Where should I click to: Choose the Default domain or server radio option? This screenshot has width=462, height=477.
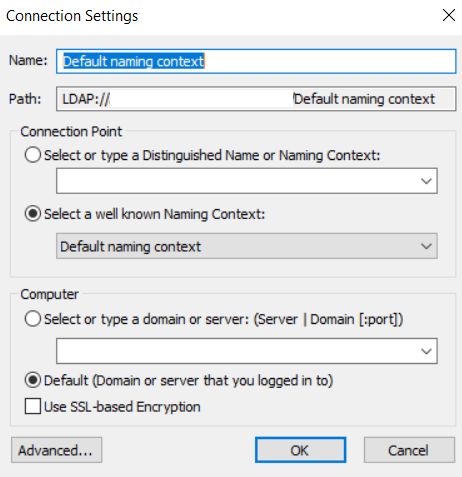[33, 380]
